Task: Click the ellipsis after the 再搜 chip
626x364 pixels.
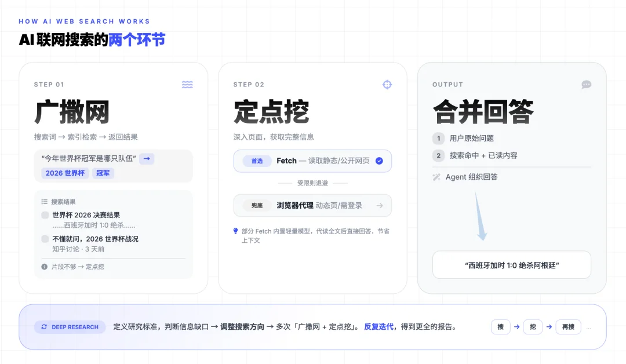Action: click(588, 328)
